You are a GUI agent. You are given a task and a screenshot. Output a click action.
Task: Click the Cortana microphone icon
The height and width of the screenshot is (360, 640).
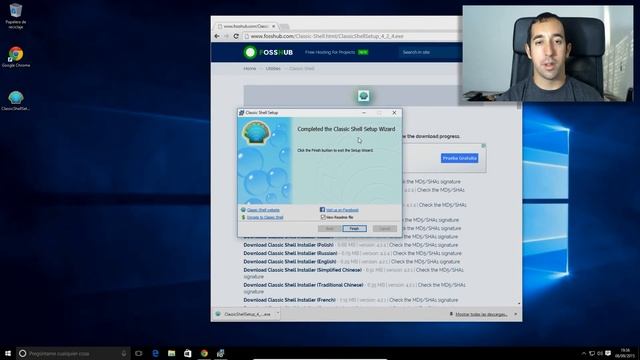coord(124,353)
